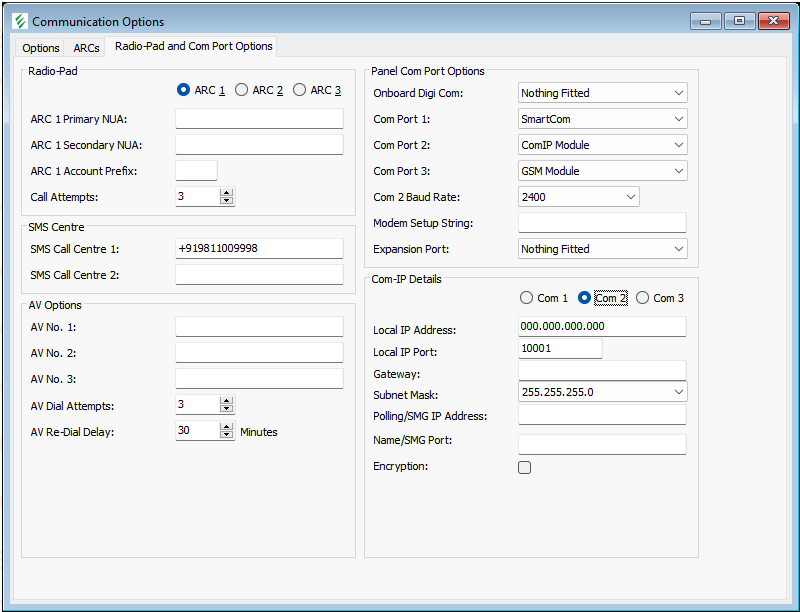
Task: Increase AV Re-Dial Delay with up arrow
Action: coord(227,426)
